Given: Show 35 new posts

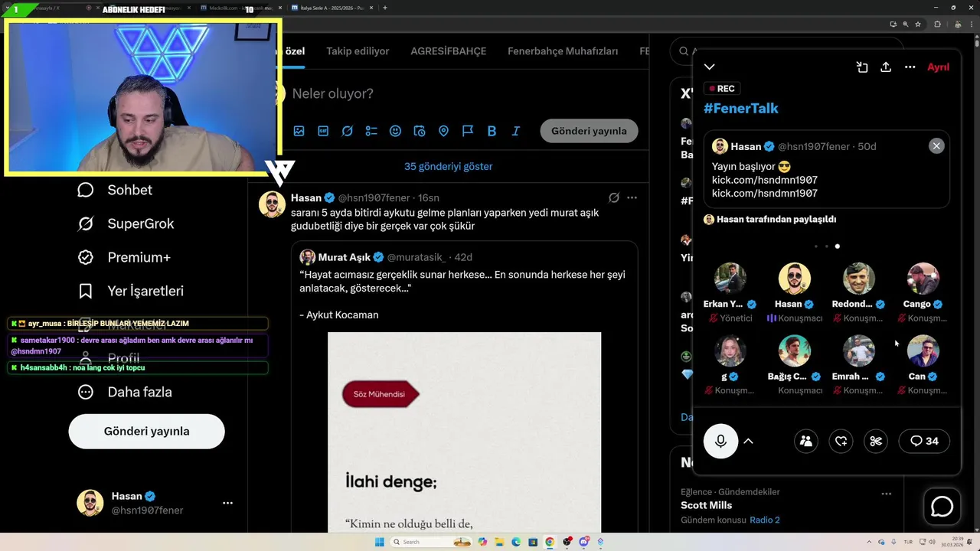Looking at the screenshot, I should pos(449,166).
